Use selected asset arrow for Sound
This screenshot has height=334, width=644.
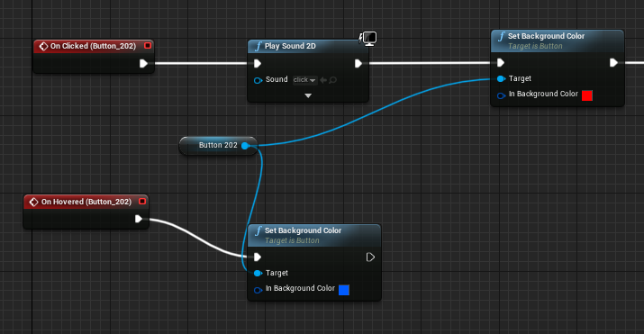click(323, 80)
